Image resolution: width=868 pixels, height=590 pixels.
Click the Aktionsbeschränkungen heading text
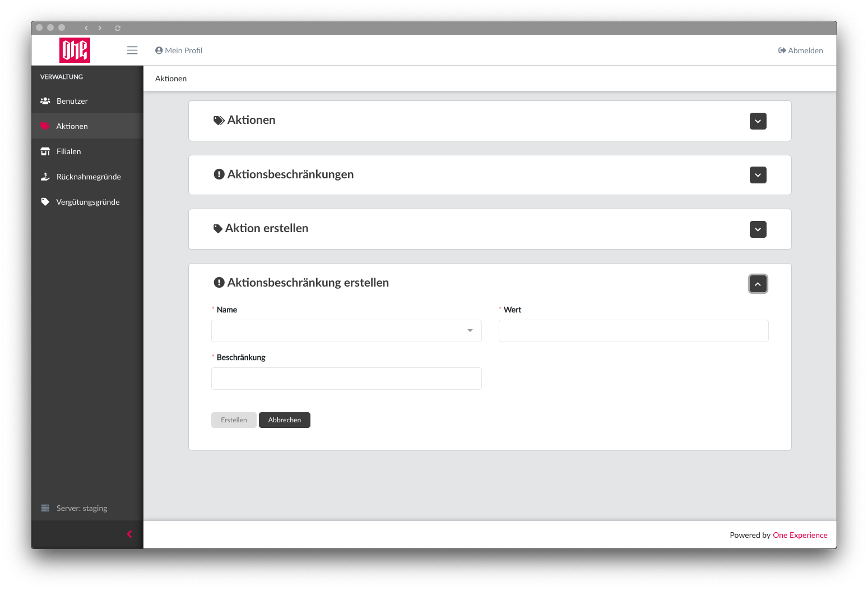point(290,174)
